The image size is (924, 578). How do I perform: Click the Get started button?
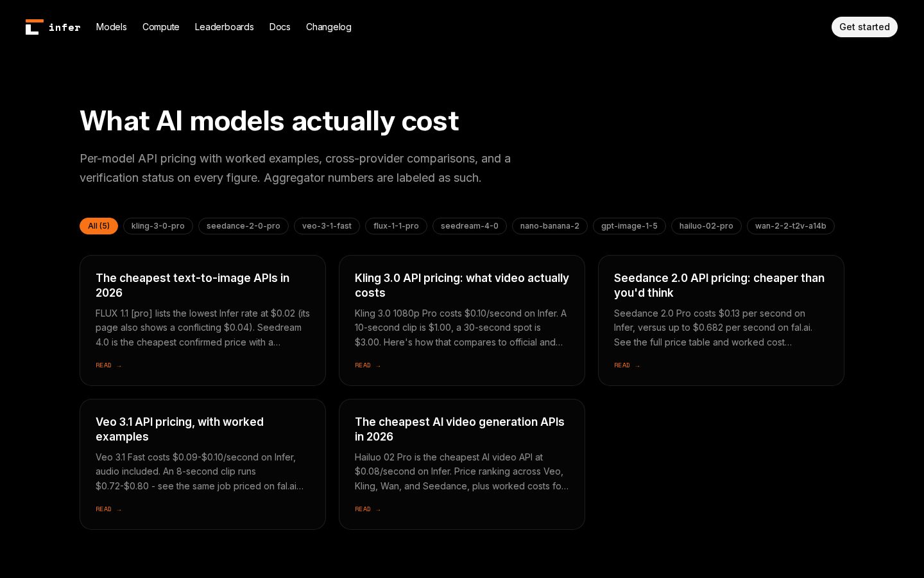coord(864,27)
